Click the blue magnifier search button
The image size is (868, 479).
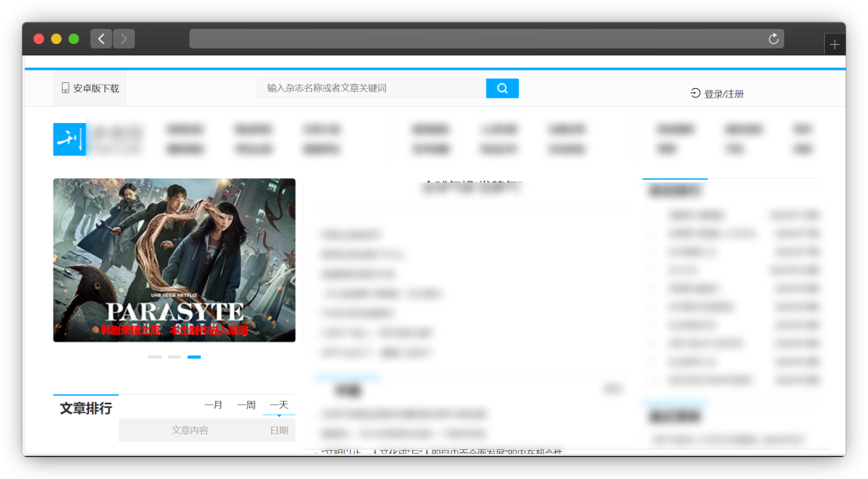502,88
